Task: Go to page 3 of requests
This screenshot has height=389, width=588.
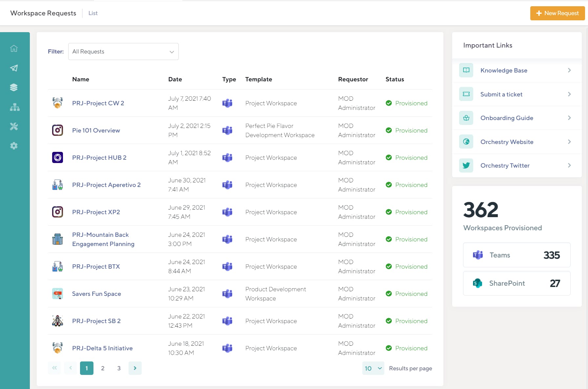Action: pyautogui.click(x=119, y=368)
